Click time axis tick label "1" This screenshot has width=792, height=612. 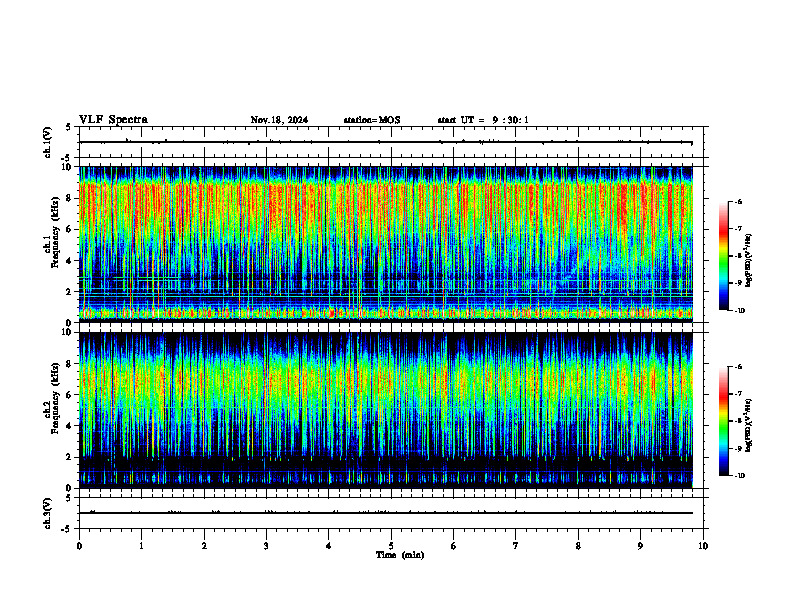click(141, 546)
